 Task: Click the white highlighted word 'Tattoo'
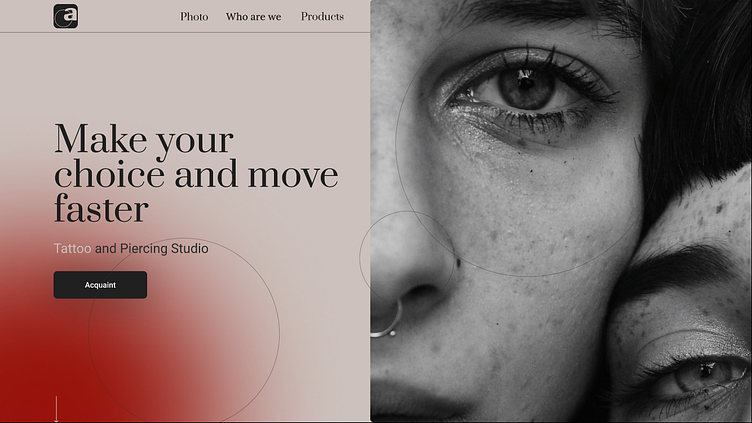pos(72,248)
